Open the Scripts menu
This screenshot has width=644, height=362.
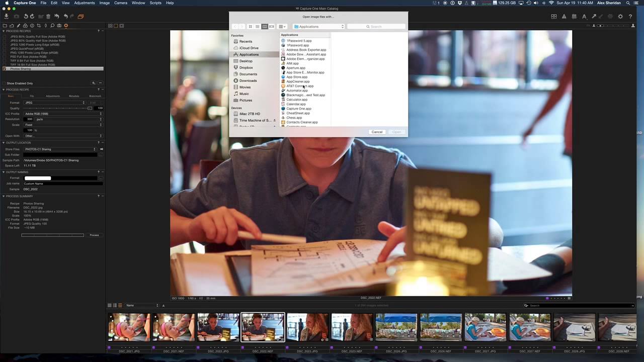pos(155,3)
